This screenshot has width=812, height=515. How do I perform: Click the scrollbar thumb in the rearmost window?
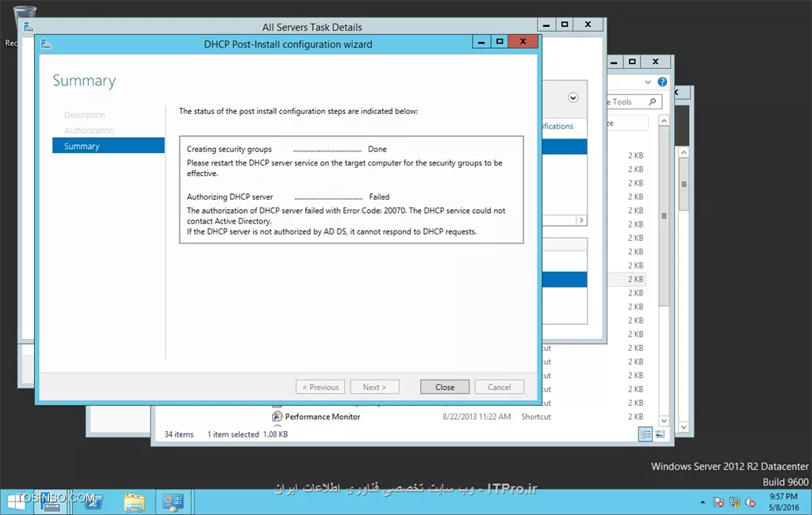point(684,185)
